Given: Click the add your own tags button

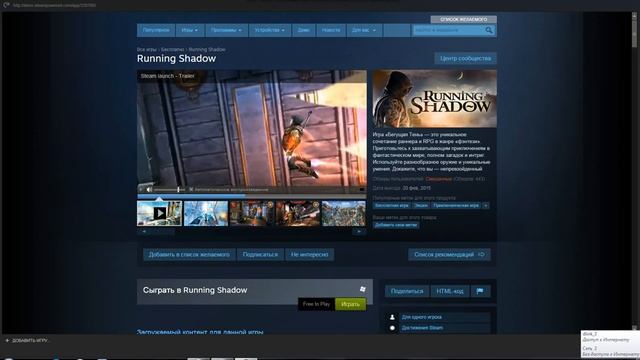Looking at the screenshot, I should pos(396,225).
